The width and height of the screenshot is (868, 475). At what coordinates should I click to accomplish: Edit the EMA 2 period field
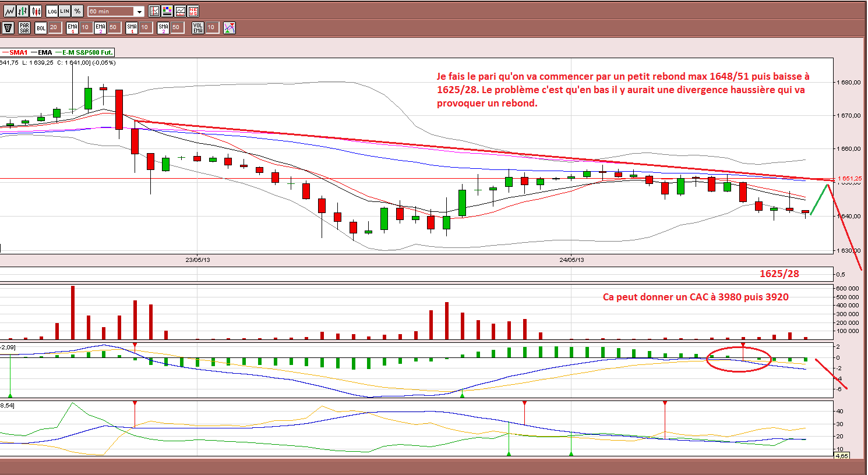coord(114,27)
